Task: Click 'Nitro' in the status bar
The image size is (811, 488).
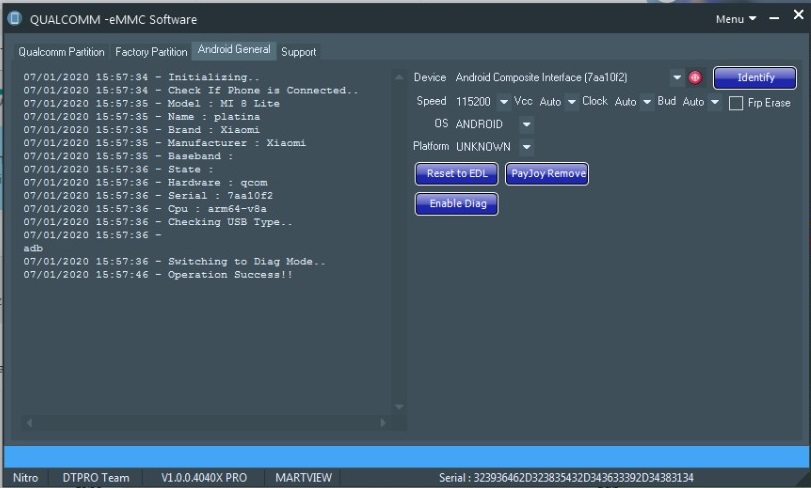Action: tap(25, 478)
